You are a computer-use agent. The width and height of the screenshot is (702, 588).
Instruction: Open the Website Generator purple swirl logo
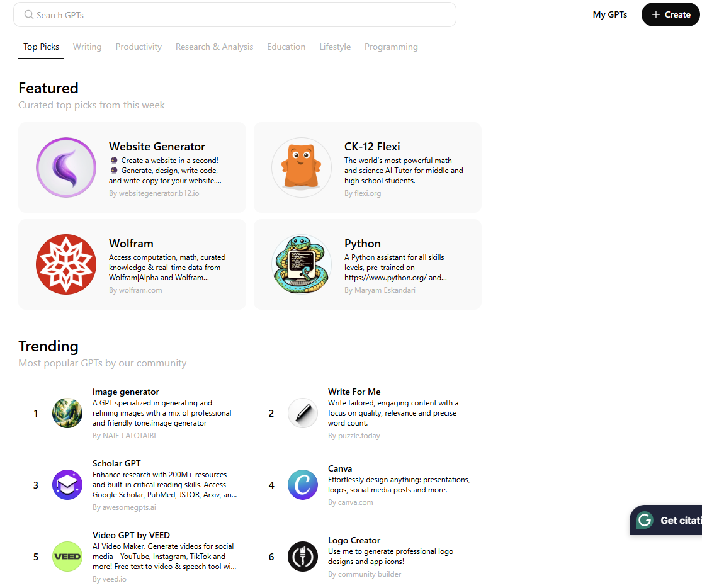point(66,167)
